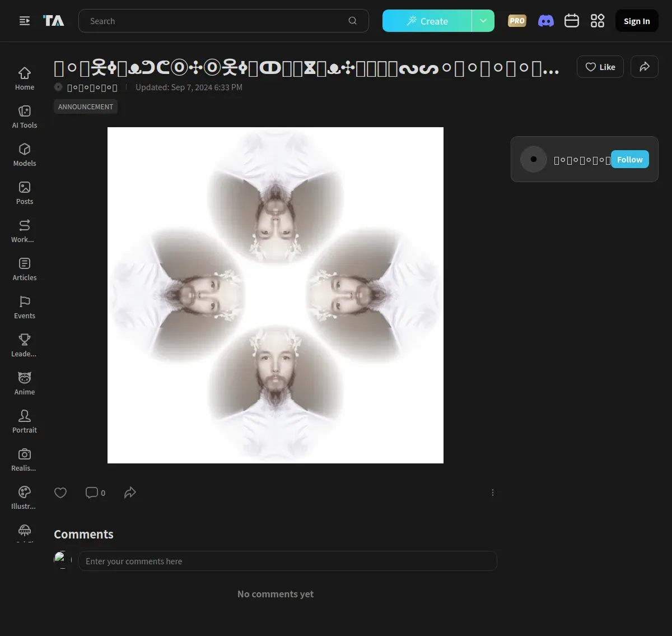Open Articles in sidebar

pyautogui.click(x=25, y=269)
